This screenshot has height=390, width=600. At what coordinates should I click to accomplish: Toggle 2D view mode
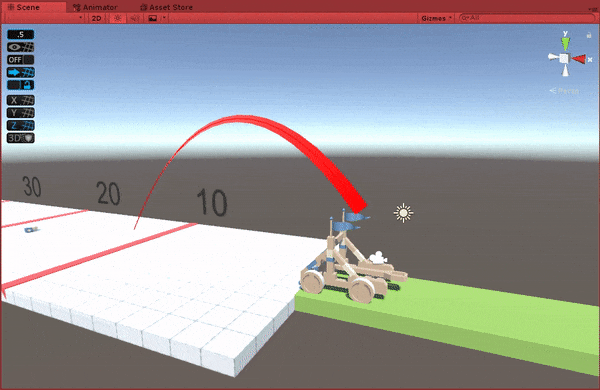point(97,18)
